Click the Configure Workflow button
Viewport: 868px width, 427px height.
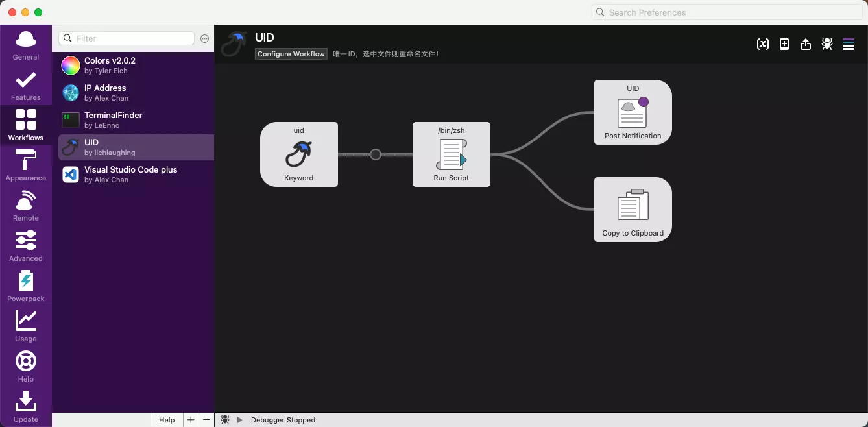coord(291,54)
